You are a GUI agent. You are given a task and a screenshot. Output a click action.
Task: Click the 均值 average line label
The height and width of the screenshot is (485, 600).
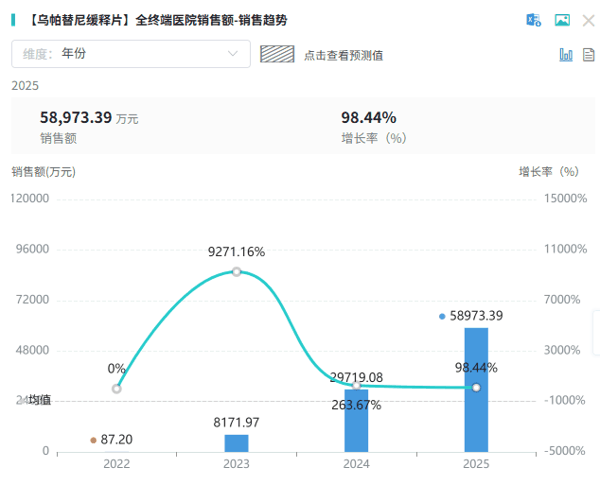[x=38, y=400]
